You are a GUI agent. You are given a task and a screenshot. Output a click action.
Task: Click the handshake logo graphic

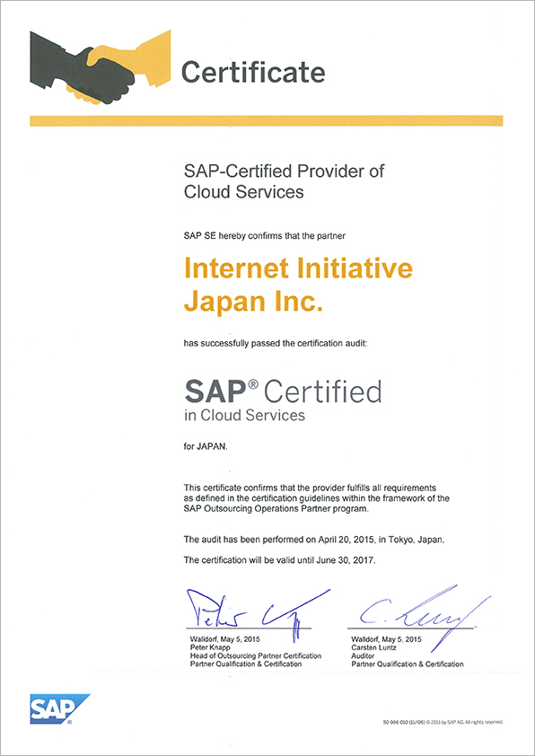(x=101, y=66)
